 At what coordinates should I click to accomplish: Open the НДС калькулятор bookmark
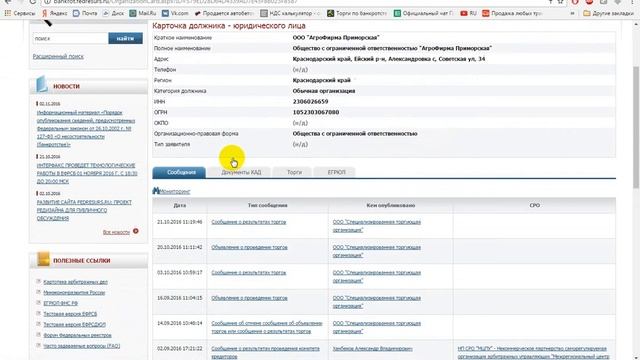(x=290, y=13)
